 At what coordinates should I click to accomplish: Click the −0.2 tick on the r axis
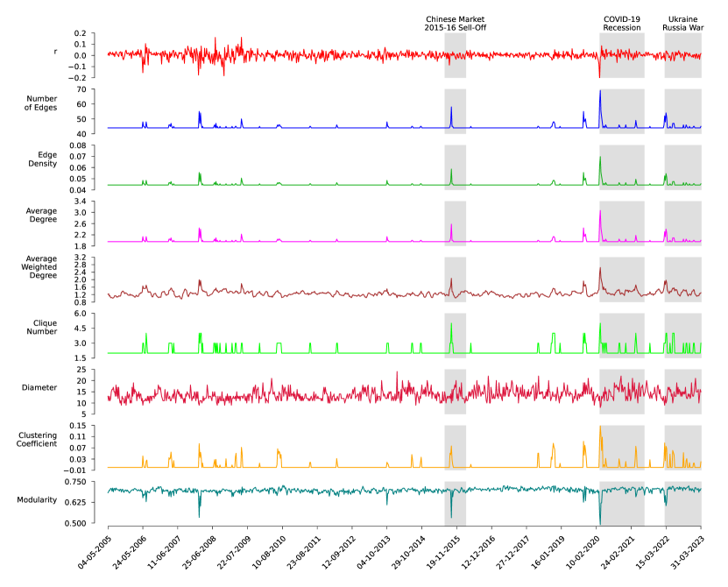pos(78,78)
